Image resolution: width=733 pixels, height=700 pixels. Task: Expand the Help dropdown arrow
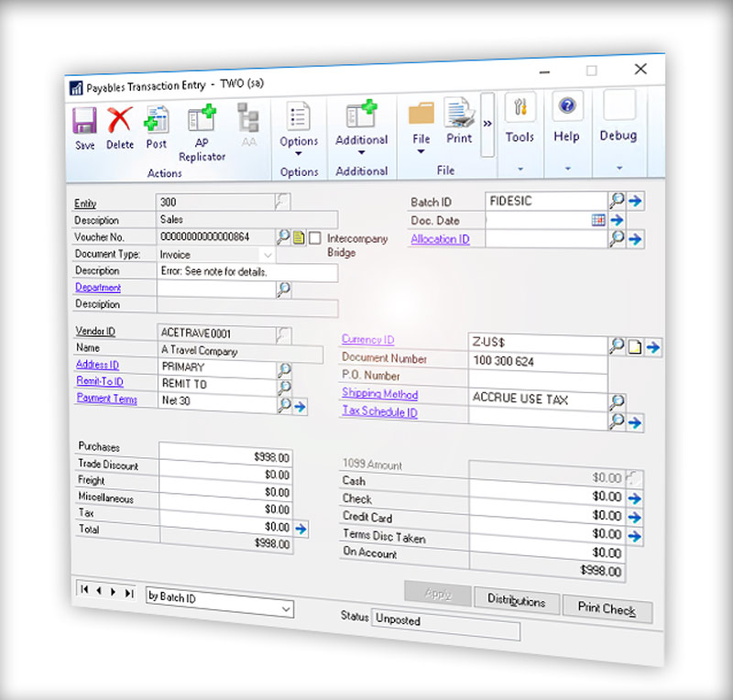pos(568,169)
